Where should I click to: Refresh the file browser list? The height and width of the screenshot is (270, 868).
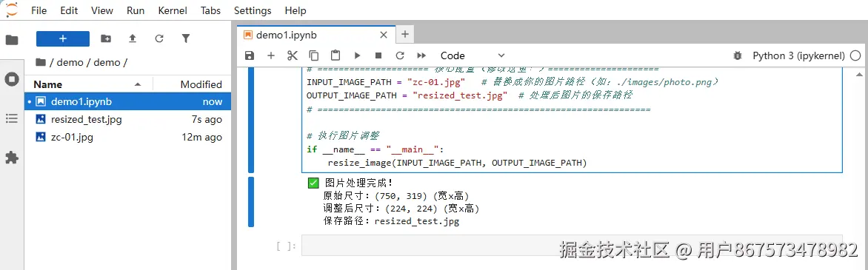point(159,38)
